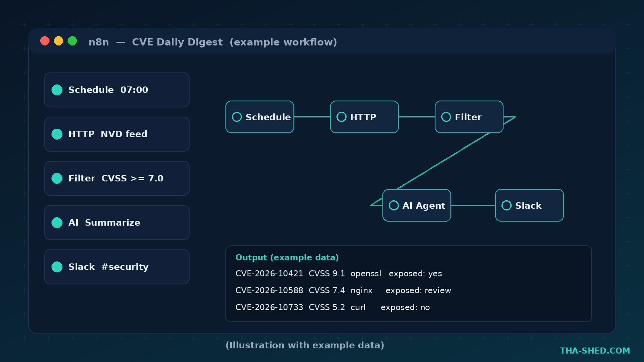Select the HTTP node on the canvas

point(365,117)
